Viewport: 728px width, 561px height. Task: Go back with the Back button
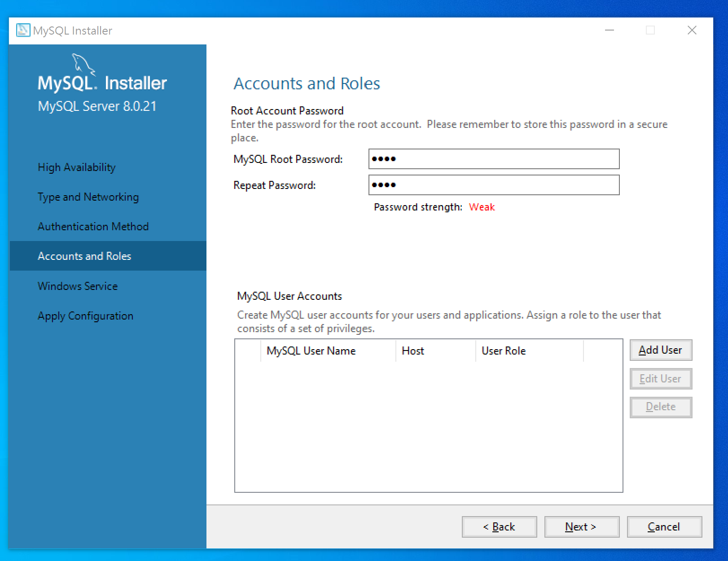[x=499, y=527]
